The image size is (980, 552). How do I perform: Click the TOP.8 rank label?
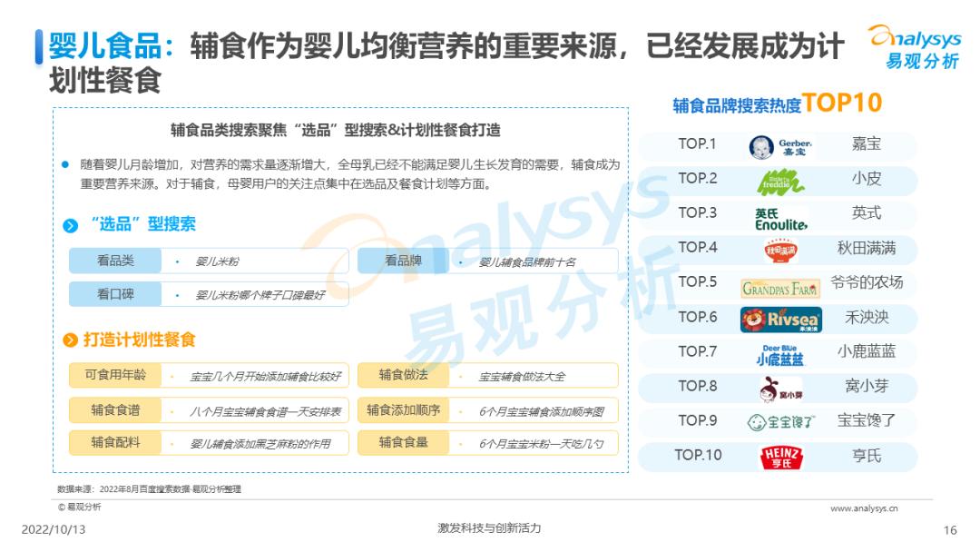pyautogui.click(x=698, y=387)
